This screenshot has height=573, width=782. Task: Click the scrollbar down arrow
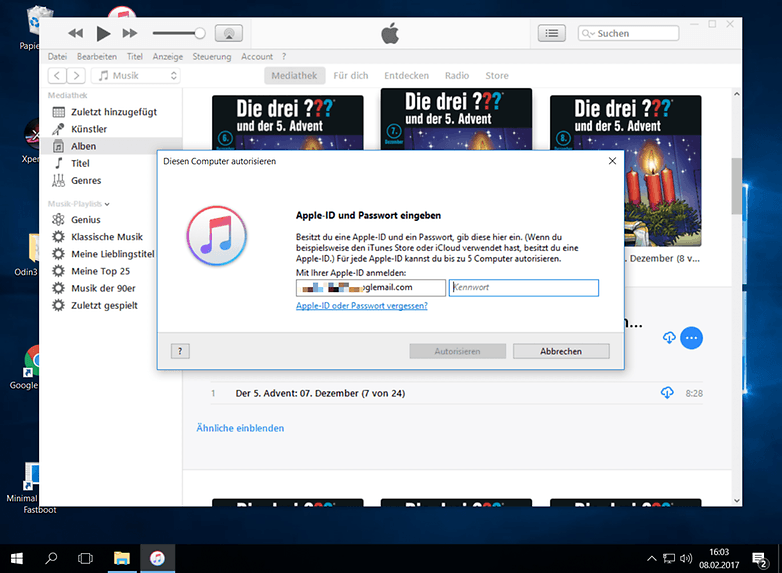click(x=737, y=500)
